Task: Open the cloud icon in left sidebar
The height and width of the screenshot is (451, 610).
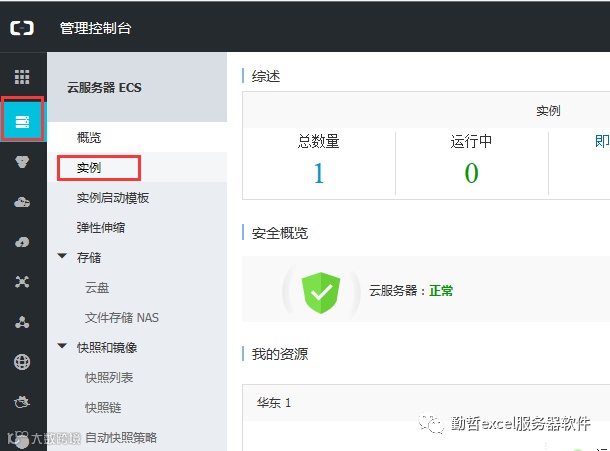Action: coord(22,202)
